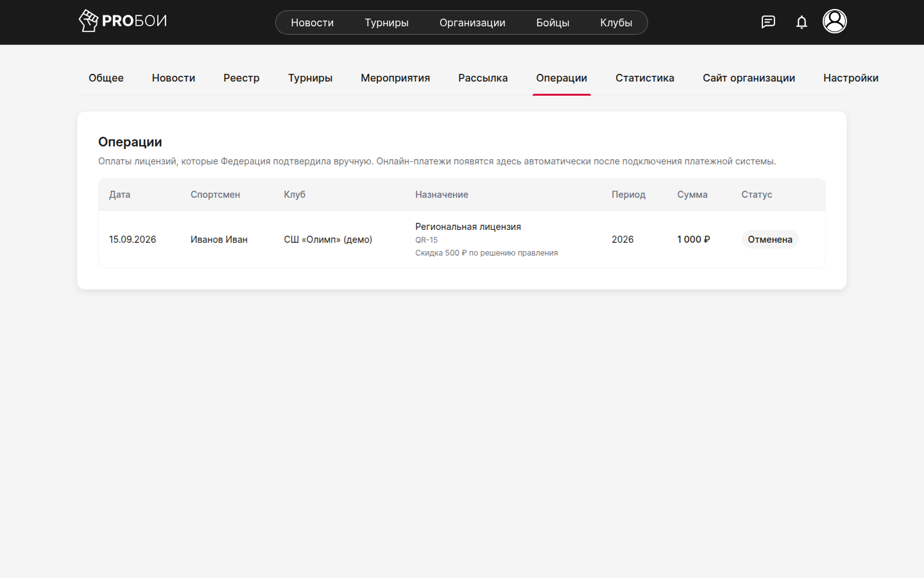Screen dimensions: 924x578
Task: Click club СШ «Олимп» (демо)
Action: [328, 240]
